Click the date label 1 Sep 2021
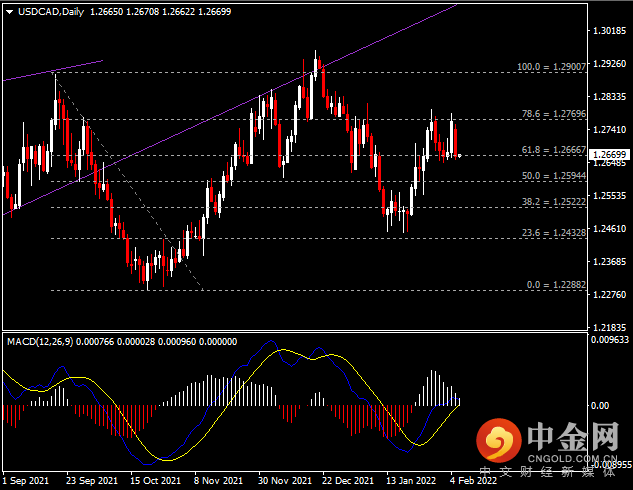The height and width of the screenshot is (490, 633). coord(25,481)
